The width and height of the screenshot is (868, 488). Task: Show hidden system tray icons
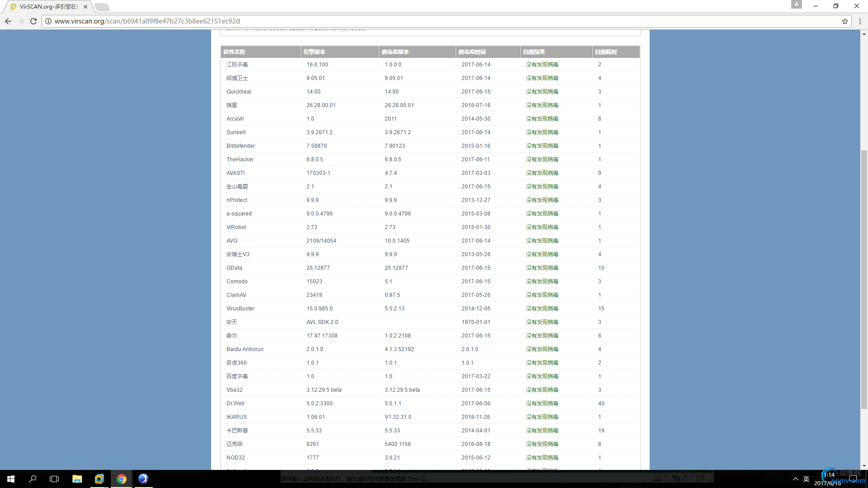(796, 479)
